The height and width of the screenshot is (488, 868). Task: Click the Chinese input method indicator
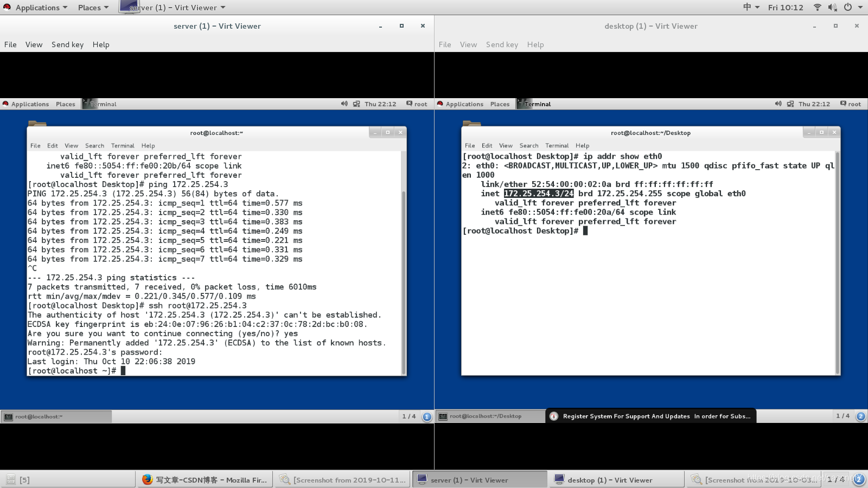coord(747,7)
